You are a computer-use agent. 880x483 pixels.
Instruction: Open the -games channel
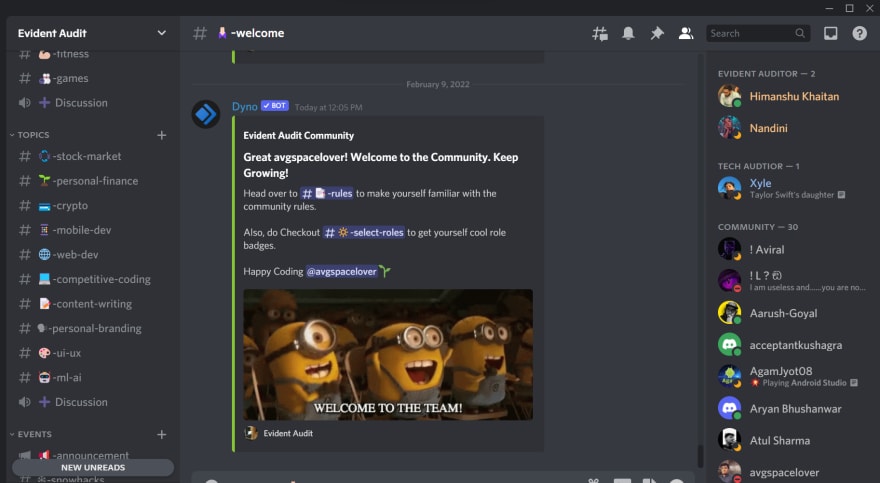pos(93,79)
